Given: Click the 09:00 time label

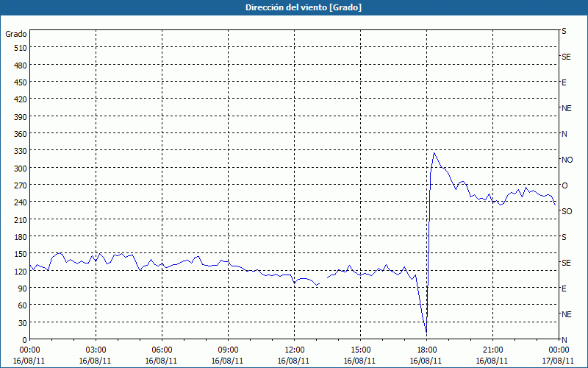Looking at the screenshot, I should 228,350.
